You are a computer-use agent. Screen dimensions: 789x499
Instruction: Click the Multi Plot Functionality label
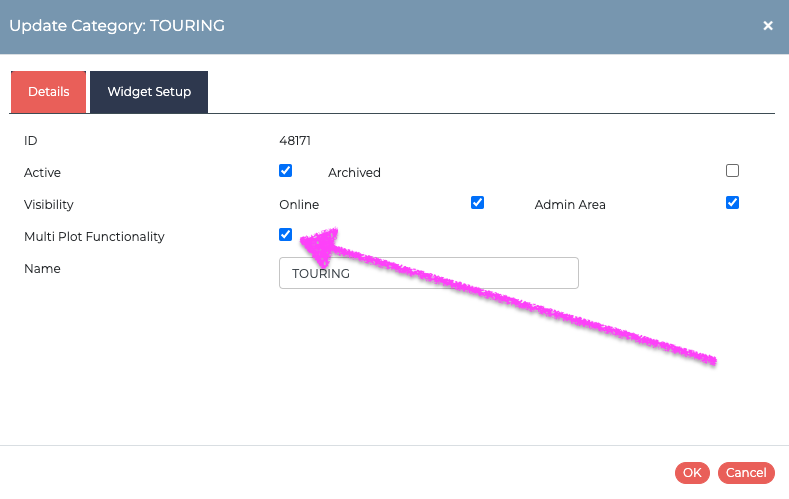tap(94, 237)
